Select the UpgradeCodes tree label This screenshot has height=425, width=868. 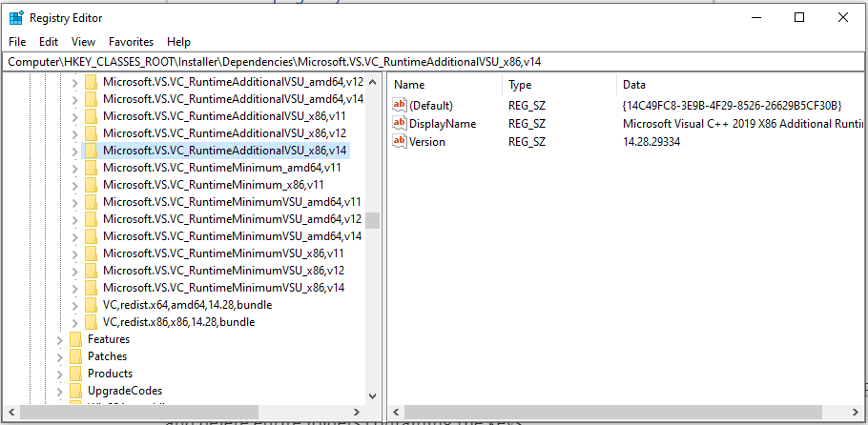[125, 391]
